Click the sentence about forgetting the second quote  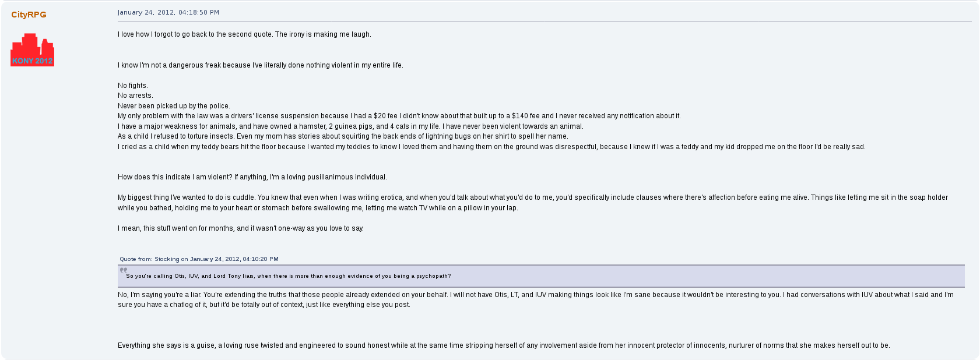(x=244, y=34)
